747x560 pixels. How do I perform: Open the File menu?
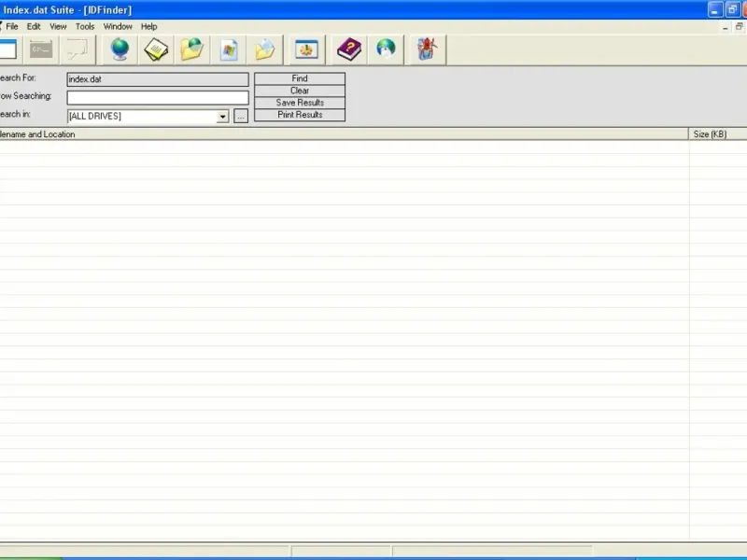[x=12, y=27]
